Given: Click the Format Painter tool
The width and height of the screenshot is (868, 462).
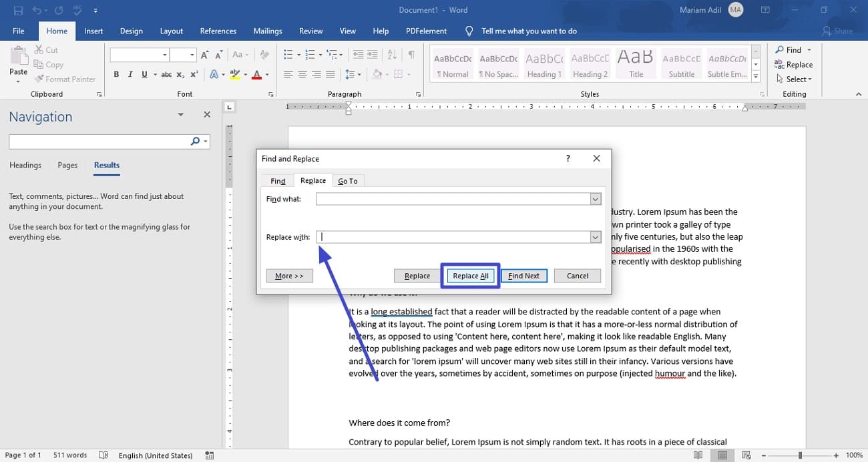Looking at the screenshot, I should pos(65,79).
